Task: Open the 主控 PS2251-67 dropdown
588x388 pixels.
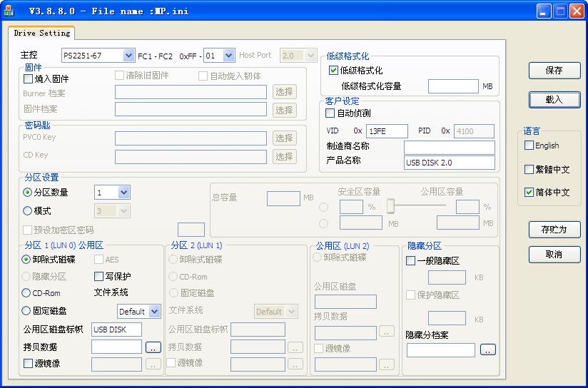Action: [x=128, y=55]
